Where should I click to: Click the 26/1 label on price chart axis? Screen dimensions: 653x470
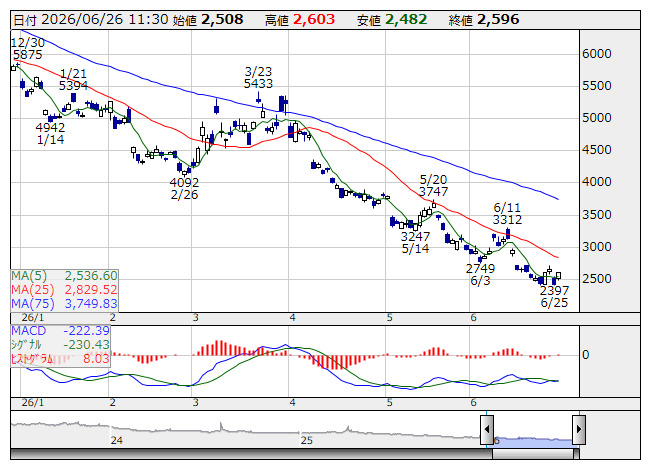33,318
